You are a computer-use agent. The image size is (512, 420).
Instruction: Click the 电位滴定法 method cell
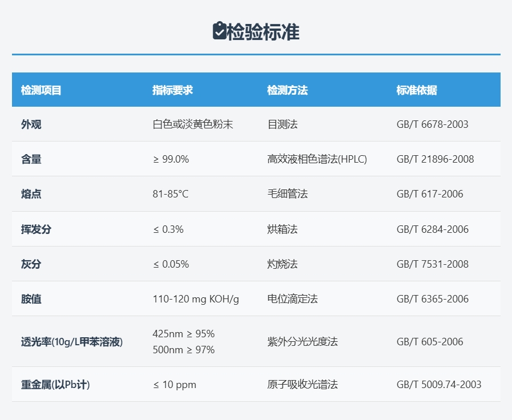(293, 299)
